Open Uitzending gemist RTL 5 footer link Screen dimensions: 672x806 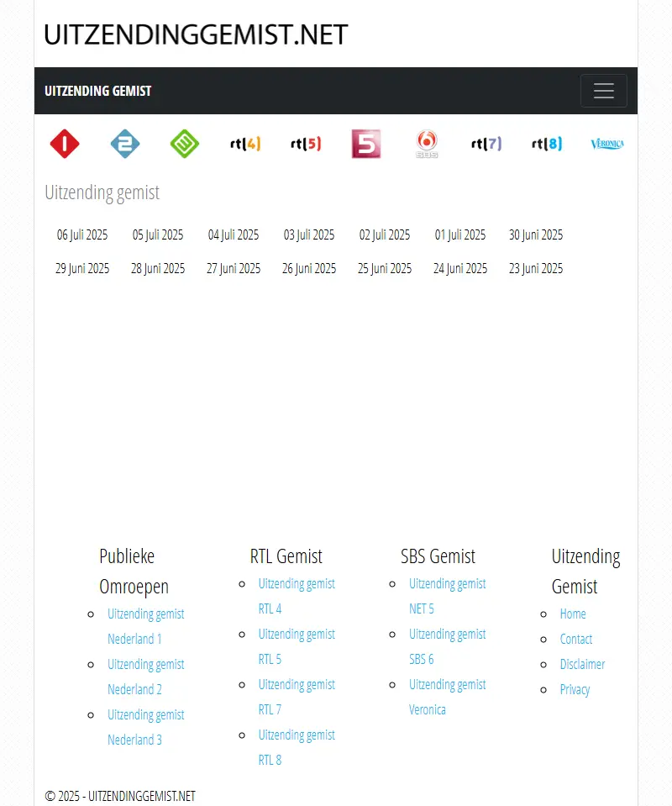(297, 646)
